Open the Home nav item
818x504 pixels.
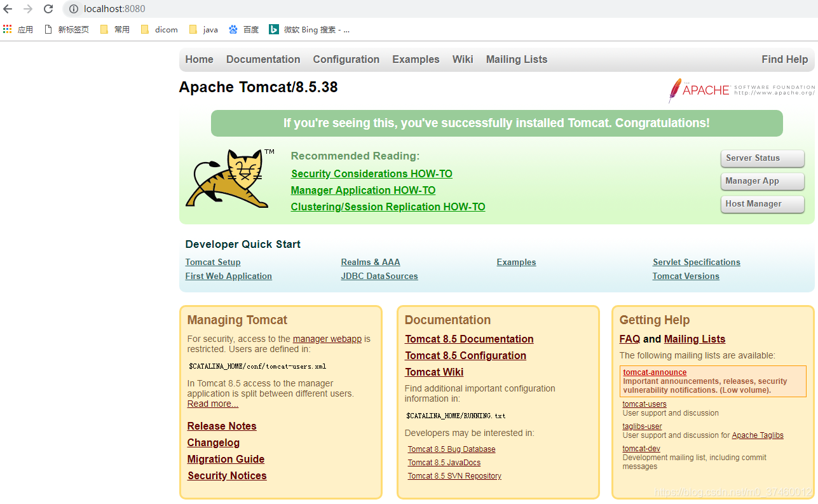(x=199, y=59)
